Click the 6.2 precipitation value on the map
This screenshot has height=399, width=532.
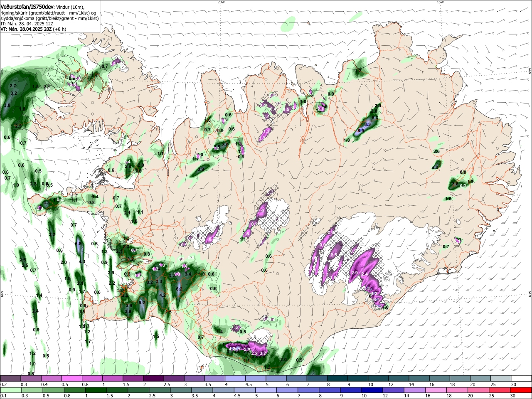tap(180, 289)
